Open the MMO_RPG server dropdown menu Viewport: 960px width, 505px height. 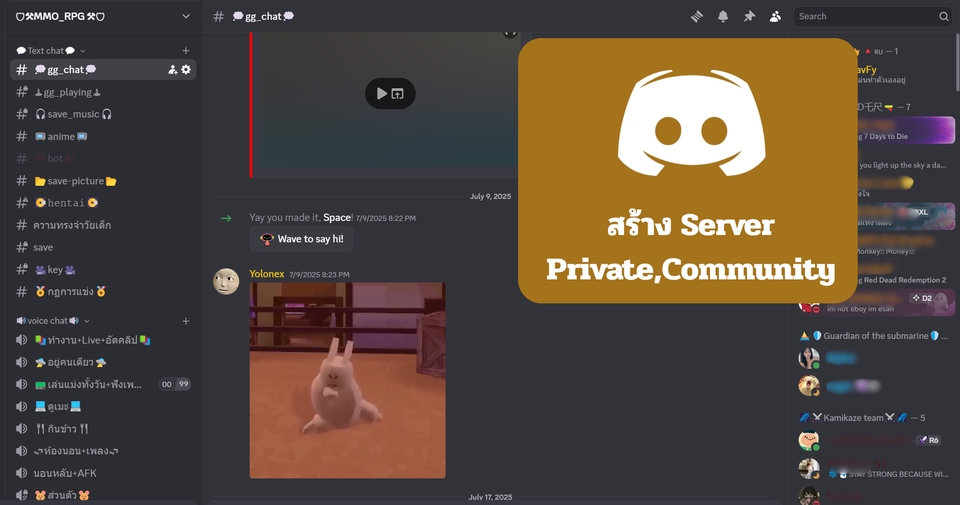[186, 16]
